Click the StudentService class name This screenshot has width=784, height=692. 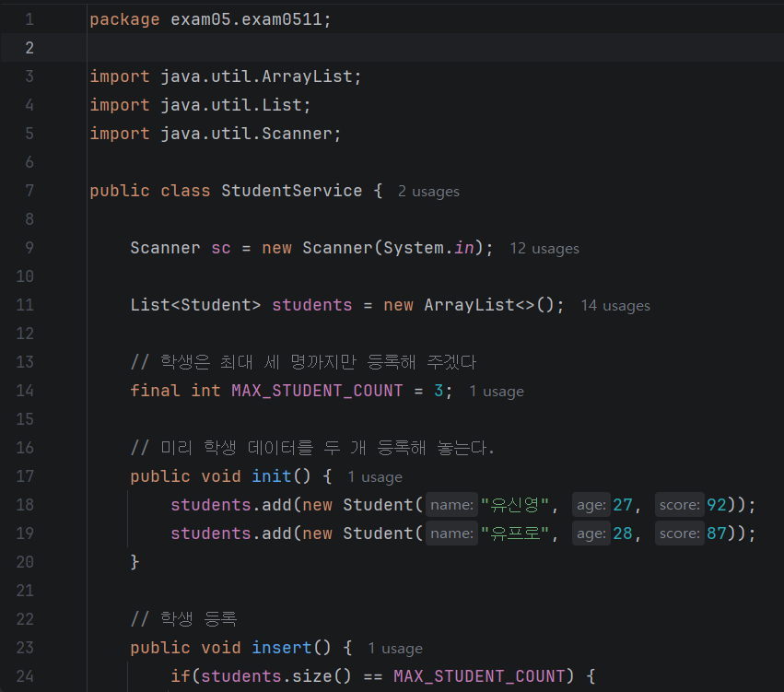click(x=291, y=191)
